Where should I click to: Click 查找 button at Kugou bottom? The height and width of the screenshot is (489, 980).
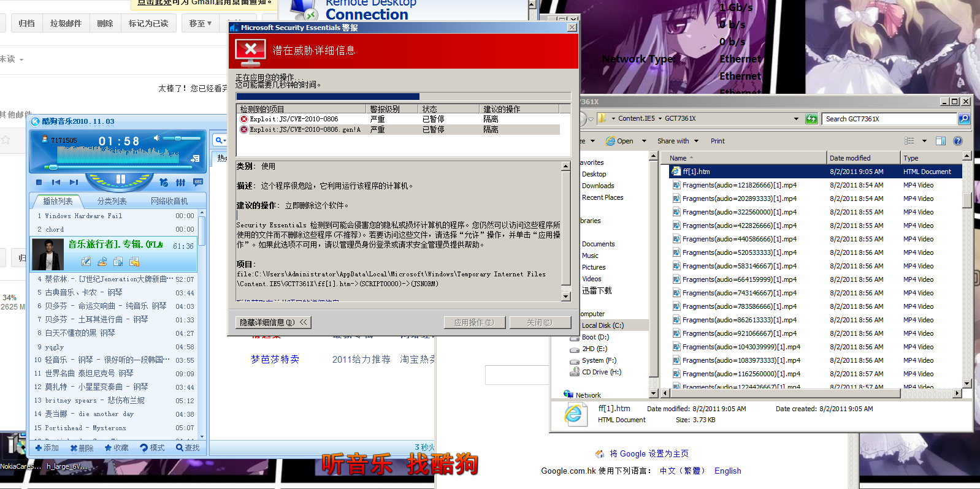coord(188,448)
